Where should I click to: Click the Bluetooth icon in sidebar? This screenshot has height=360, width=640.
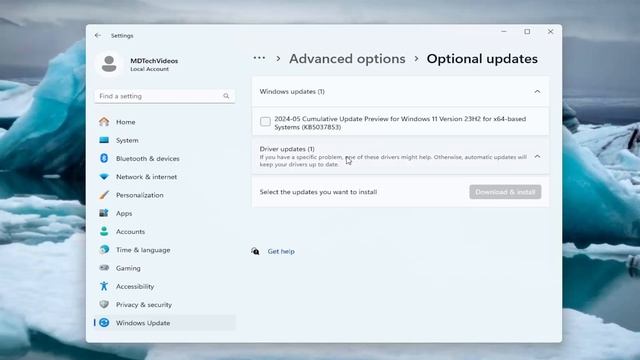104,158
